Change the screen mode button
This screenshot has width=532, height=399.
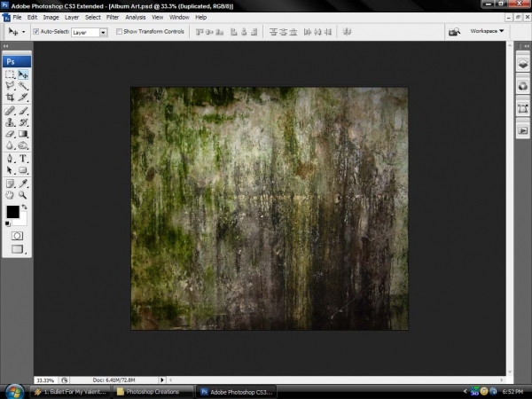pyautogui.click(x=18, y=249)
